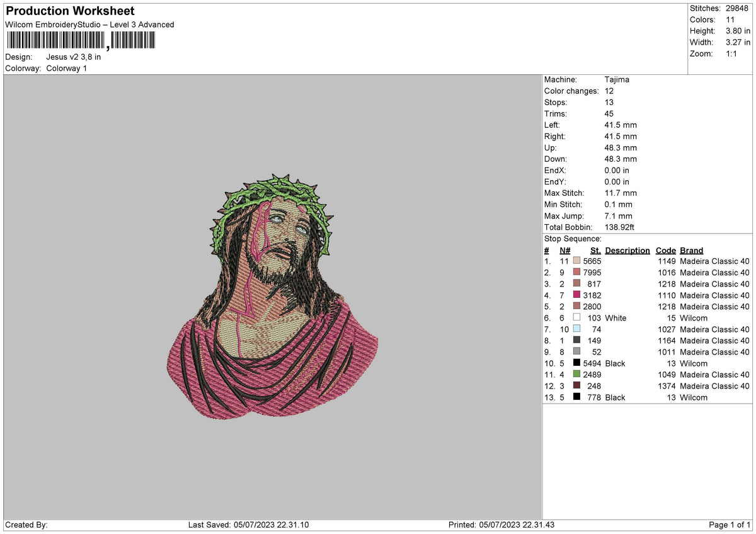Click the 'Colorway 1' value
Image resolution: width=756 pixels, height=534 pixels.
[67, 68]
